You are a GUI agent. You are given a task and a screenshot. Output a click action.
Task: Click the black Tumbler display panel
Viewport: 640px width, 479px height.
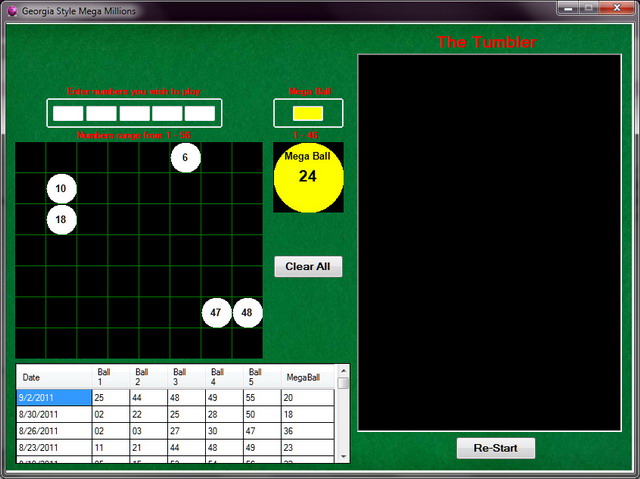[489, 242]
